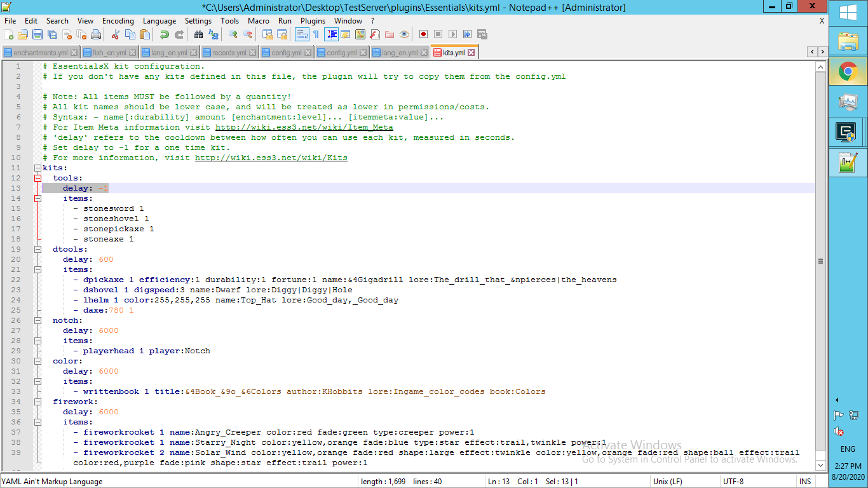Toggle the Indent Guide toolbar button
This screenshot has height=488, width=868.
point(331,34)
